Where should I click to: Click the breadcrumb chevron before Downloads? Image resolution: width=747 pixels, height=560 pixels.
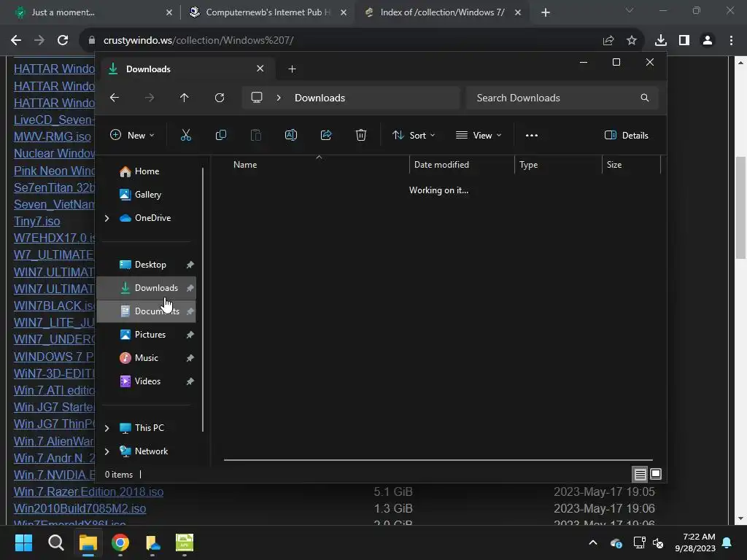[279, 98]
